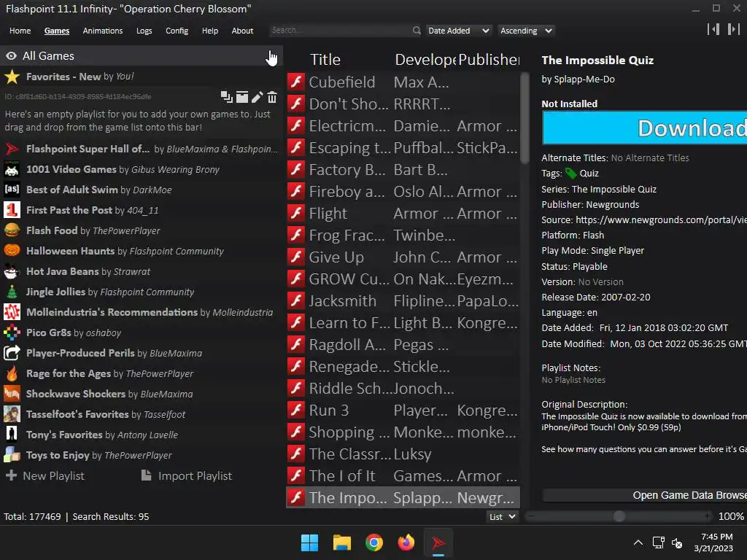Click Open Game Data Browser button
Viewport: 747px width, 560px height.
point(645,495)
